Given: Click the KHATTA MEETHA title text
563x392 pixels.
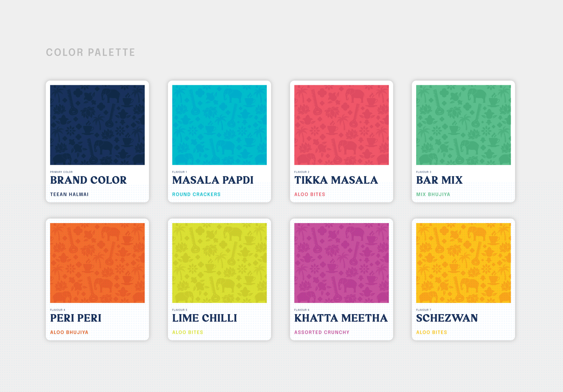Looking at the screenshot, I should 341,318.
